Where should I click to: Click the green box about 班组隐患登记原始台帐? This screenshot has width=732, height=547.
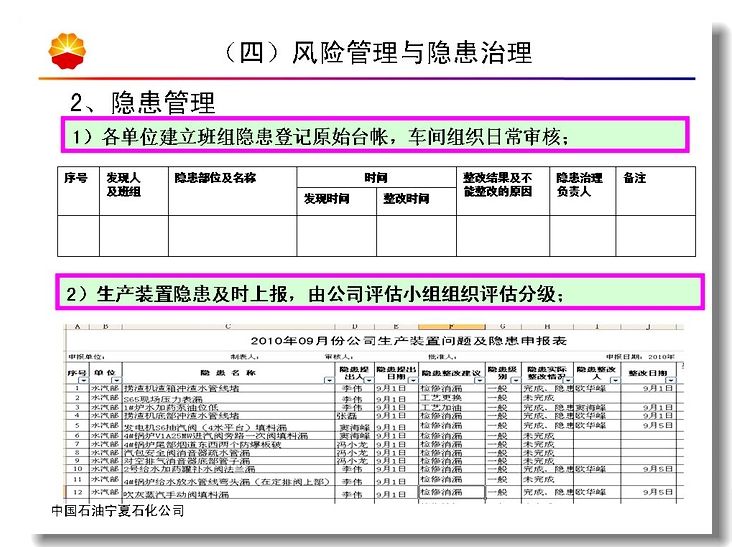pyautogui.click(x=375, y=135)
